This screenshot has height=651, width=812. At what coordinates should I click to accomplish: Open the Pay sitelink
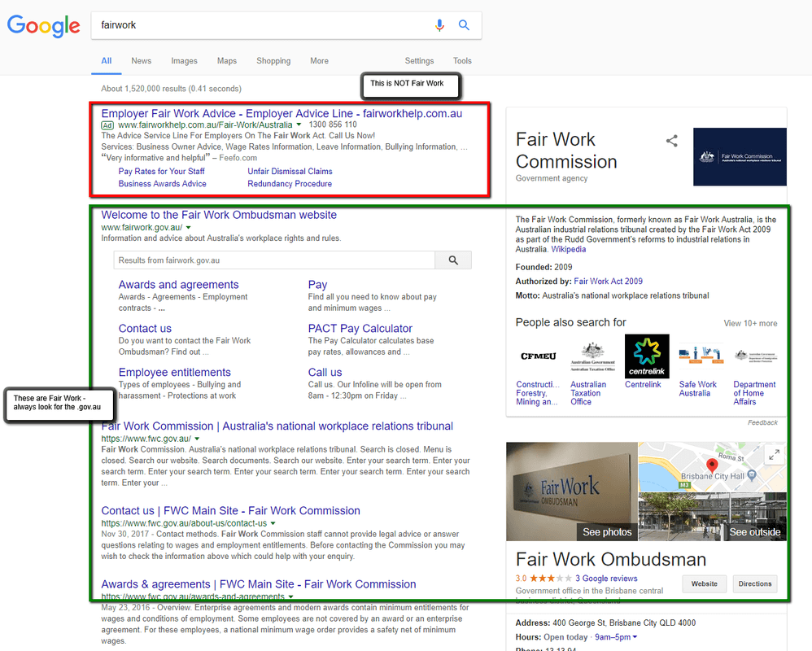(x=317, y=285)
